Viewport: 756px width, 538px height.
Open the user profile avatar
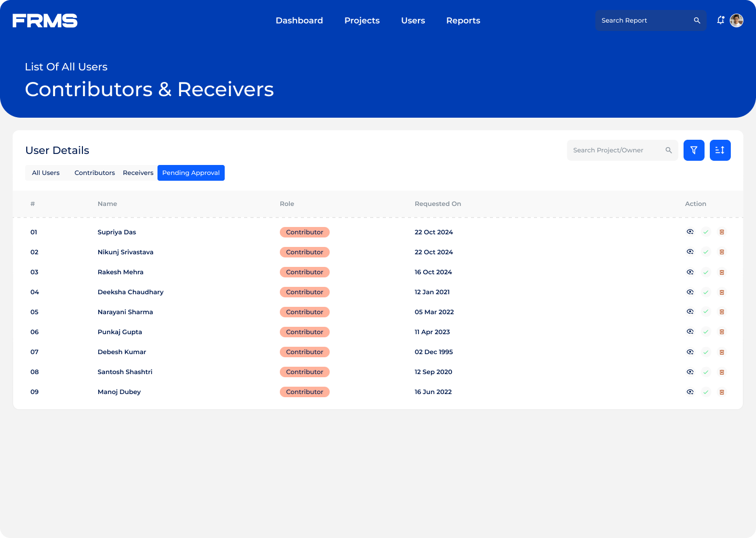click(x=737, y=20)
